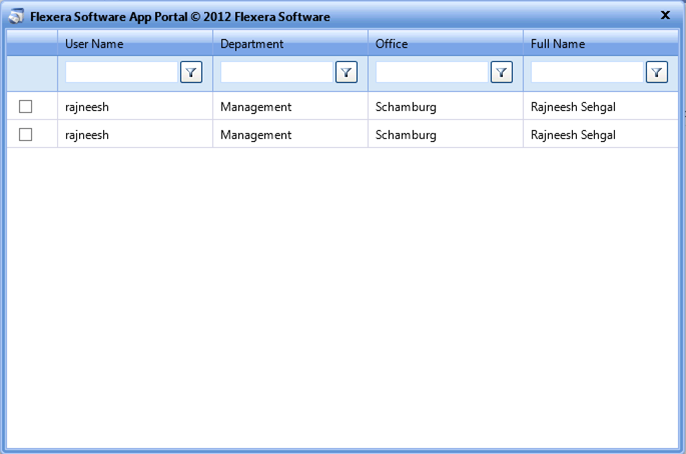686x454 pixels.
Task: Tick the second row's rajneesh checkbox
Action: [x=26, y=135]
